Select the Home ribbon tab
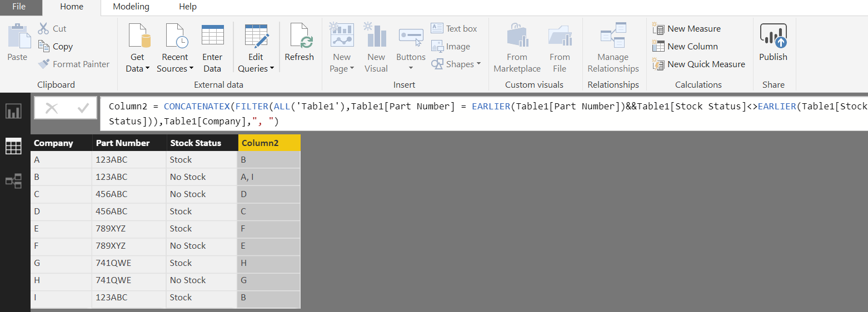868x312 pixels. 72,7
